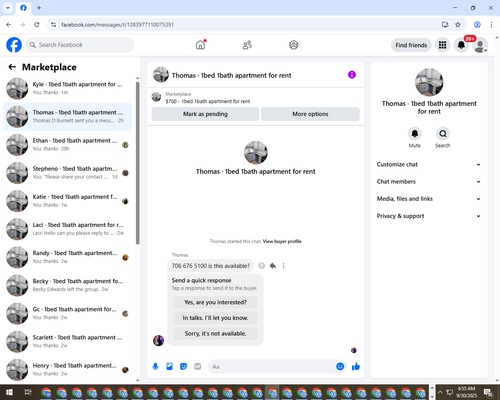500x400 pixels.
Task: Open Henry's apartment conversation
Action: click(x=67, y=370)
